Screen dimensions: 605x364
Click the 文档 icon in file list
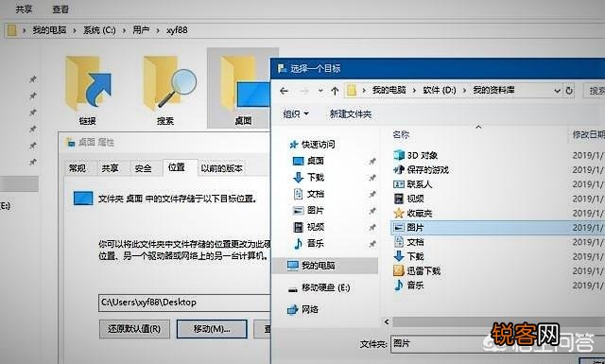(399, 242)
